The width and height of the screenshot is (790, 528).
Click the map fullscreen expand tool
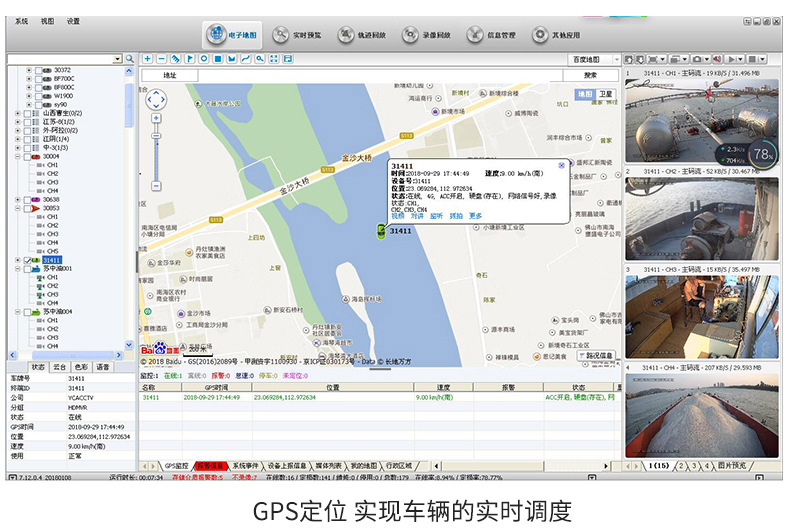[274, 59]
